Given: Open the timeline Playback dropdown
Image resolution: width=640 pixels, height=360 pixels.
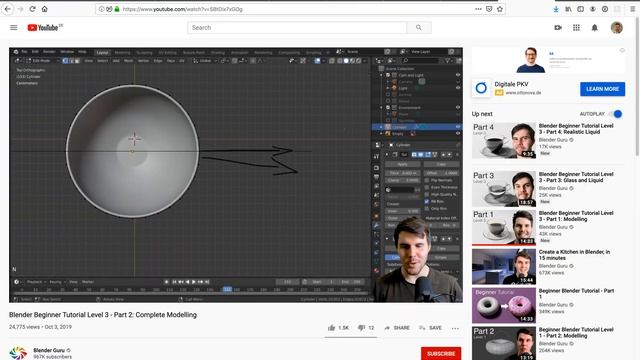Looking at the screenshot, I should click(x=36, y=282).
